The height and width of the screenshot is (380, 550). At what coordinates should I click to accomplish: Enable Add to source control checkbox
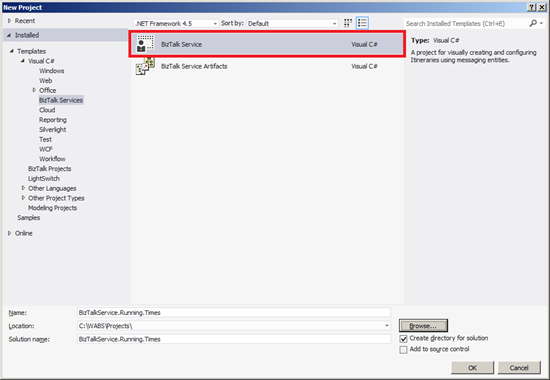pos(403,349)
